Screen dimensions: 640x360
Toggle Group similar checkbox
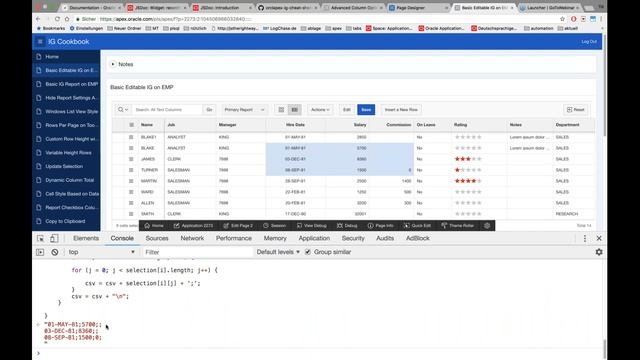(308, 252)
